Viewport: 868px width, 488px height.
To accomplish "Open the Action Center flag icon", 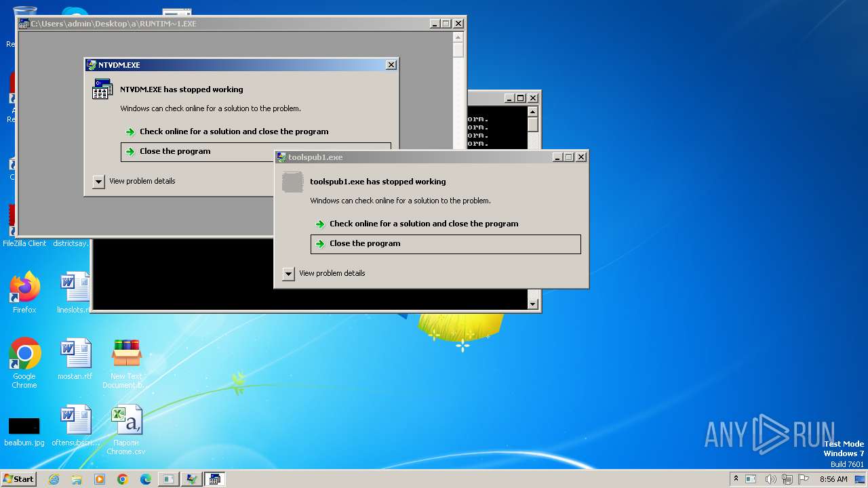I will click(803, 479).
